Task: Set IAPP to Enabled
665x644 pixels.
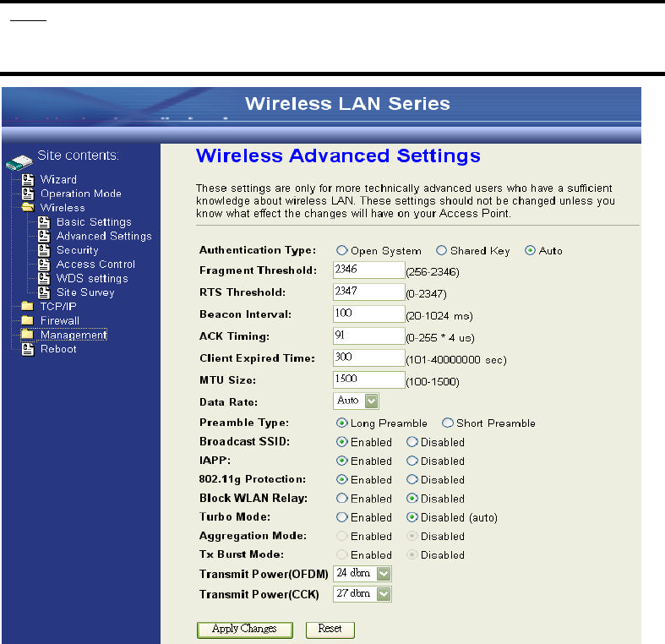Action: [342, 461]
